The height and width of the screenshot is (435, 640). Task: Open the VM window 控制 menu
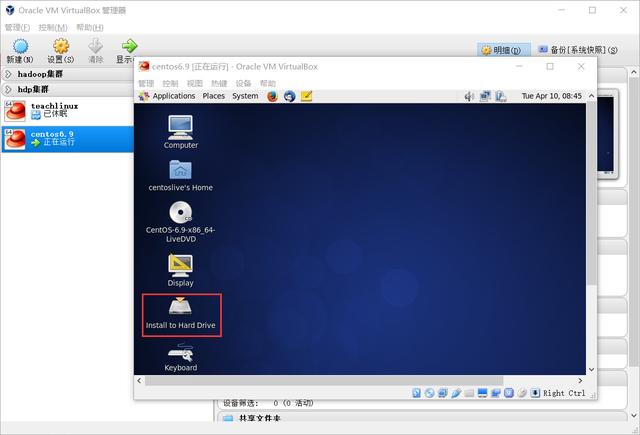(170, 83)
